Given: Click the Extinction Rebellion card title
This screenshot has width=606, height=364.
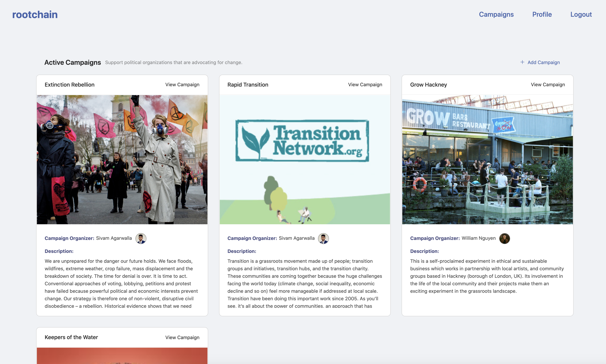Looking at the screenshot, I should click(x=69, y=85).
